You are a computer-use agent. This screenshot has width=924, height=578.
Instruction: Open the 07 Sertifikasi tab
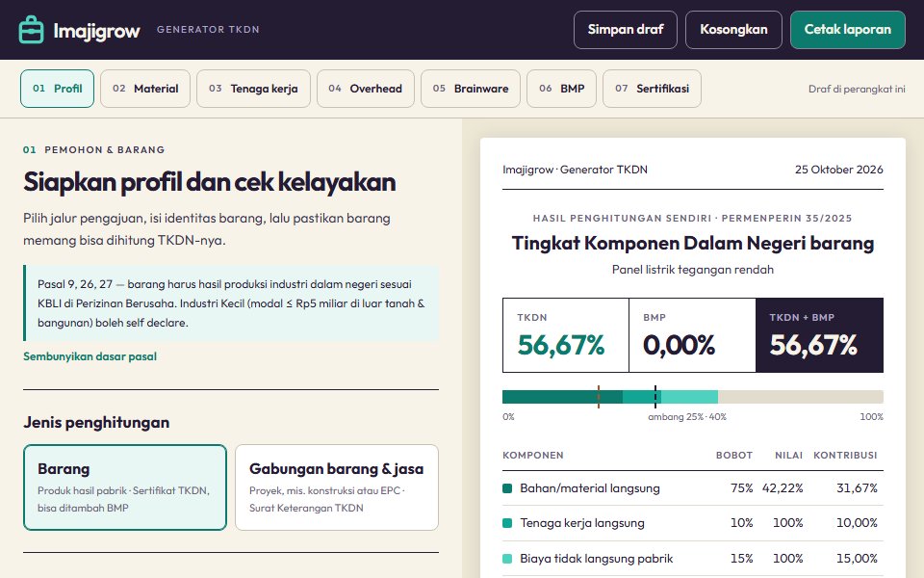(652, 89)
